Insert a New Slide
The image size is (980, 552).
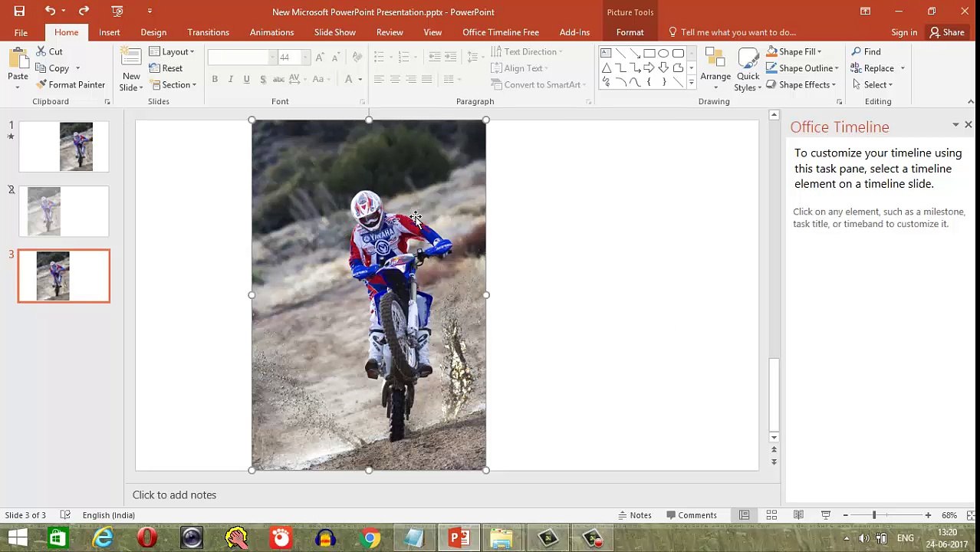130,69
